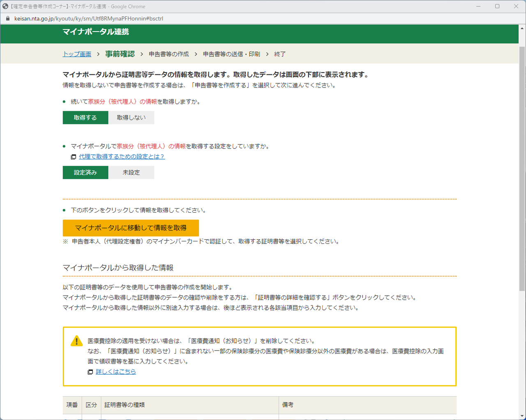Click the external-link icon beside 代理で取得するための設定とは？
526x420 pixels.
(74, 157)
